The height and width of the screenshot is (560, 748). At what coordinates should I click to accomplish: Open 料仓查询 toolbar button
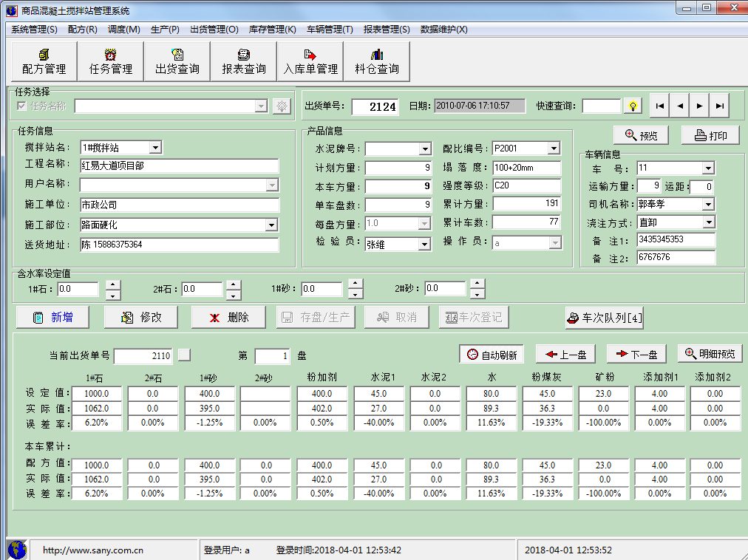coord(377,61)
